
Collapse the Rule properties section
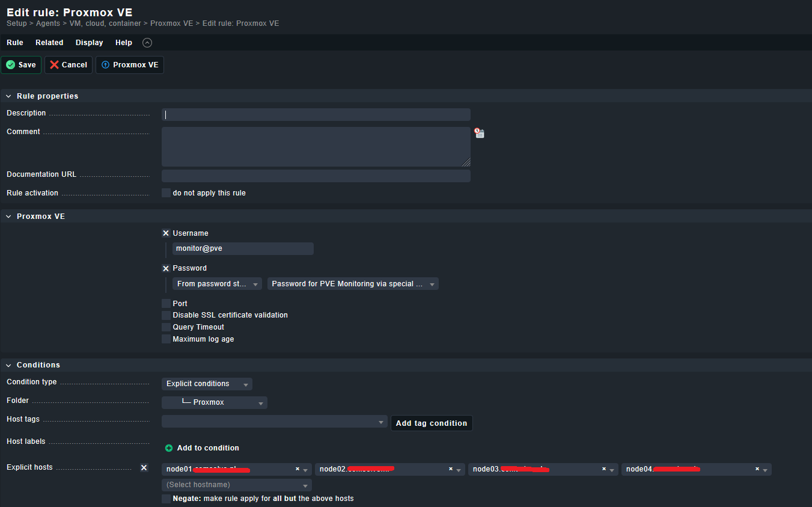tap(9, 96)
